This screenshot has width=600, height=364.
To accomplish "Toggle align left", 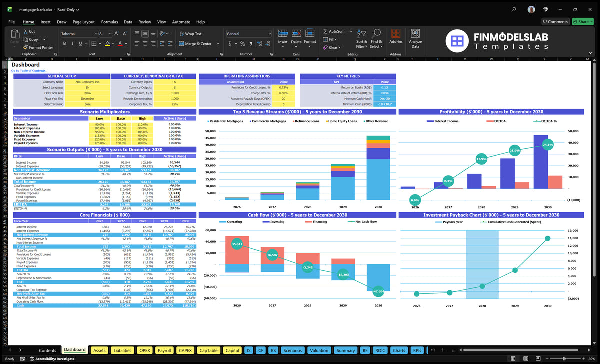I will [137, 44].
